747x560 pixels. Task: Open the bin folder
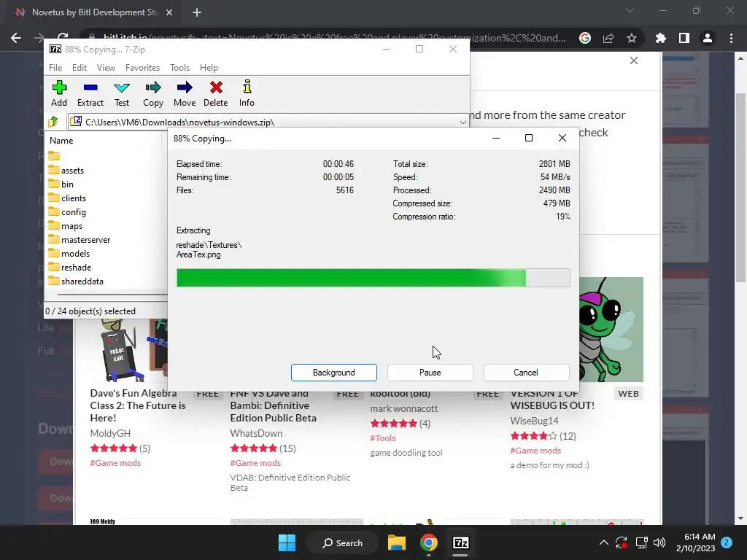(61, 184)
